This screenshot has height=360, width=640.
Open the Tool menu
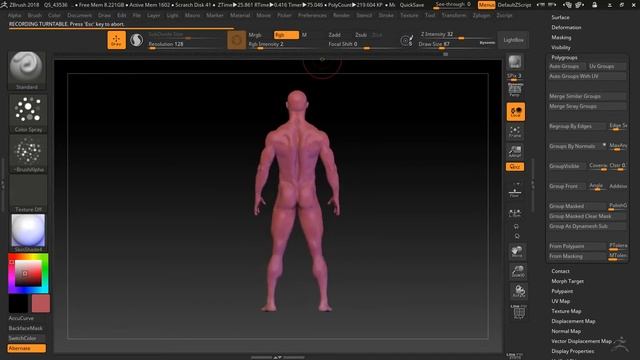[430, 15]
